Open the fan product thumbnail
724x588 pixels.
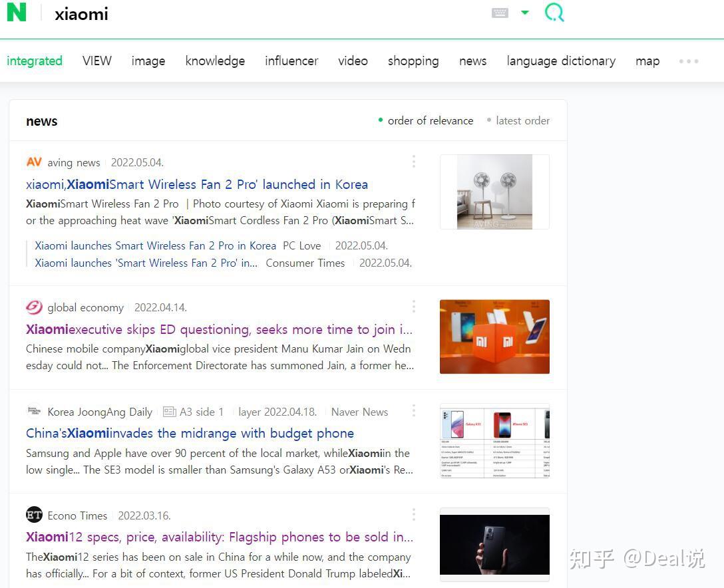pyautogui.click(x=494, y=192)
